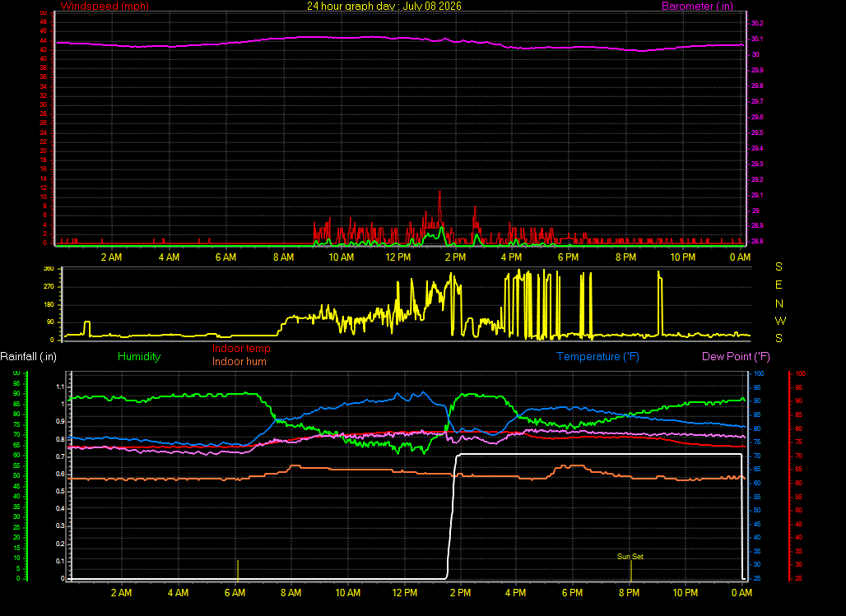Select the green 'Humidity' legend label

click(x=139, y=357)
